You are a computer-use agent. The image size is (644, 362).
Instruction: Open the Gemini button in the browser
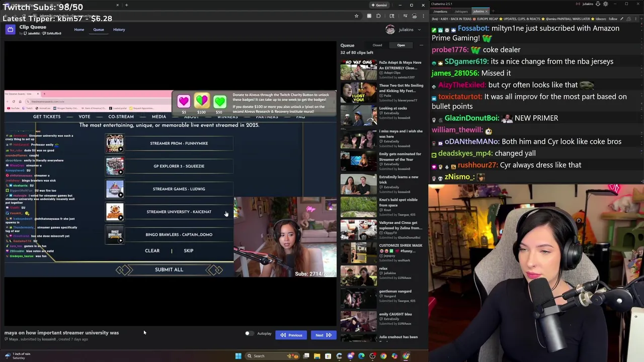click(x=379, y=5)
